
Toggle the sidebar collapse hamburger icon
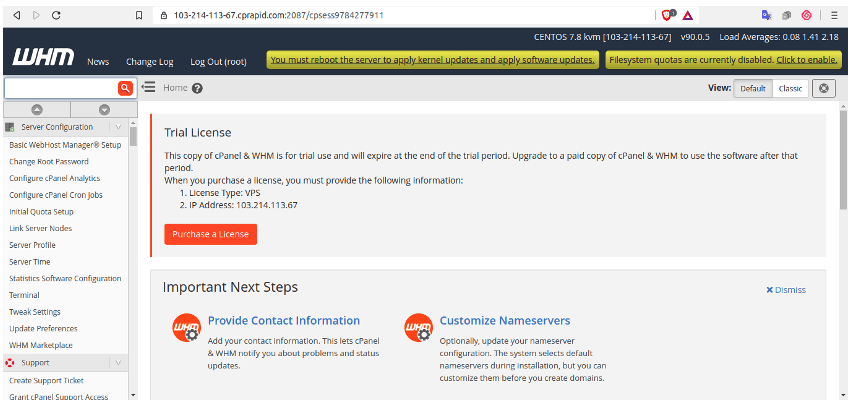tap(149, 87)
